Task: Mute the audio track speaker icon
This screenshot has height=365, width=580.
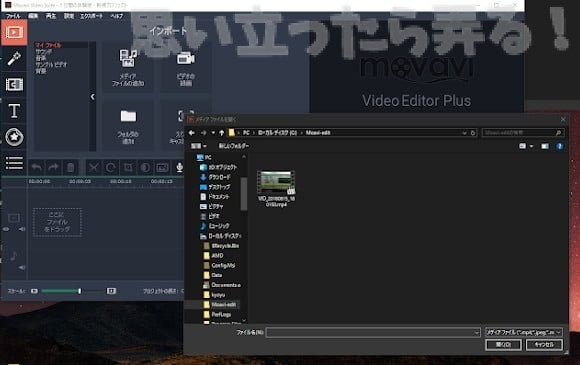Action: 22,267
